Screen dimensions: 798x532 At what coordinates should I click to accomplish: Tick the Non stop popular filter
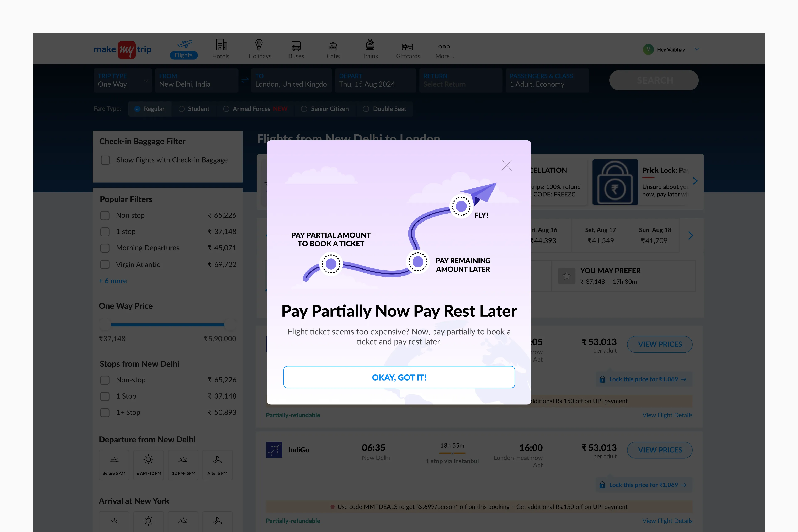pos(105,216)
